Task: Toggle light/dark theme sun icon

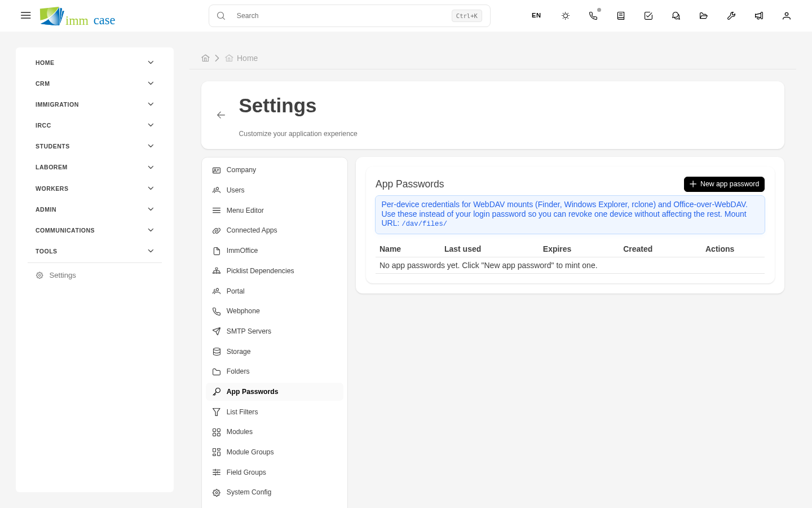Action: tap(566, 16)
